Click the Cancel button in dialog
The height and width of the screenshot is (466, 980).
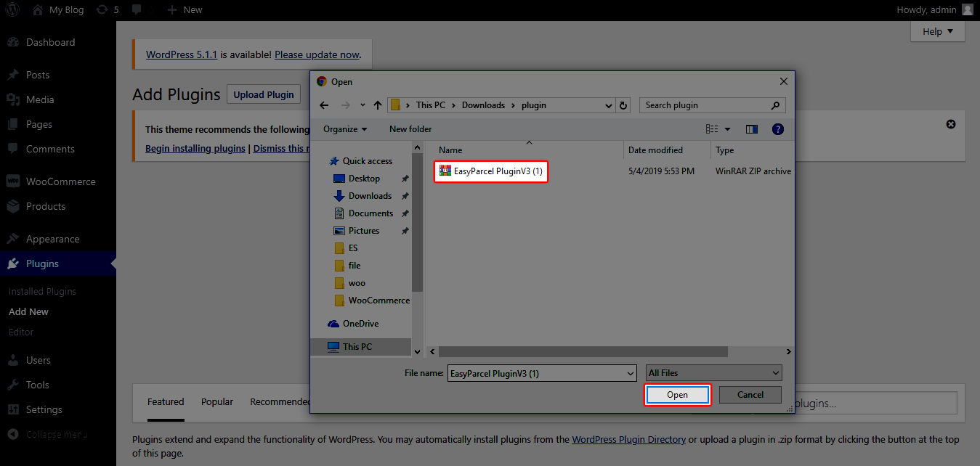click(x=750, y=395)
